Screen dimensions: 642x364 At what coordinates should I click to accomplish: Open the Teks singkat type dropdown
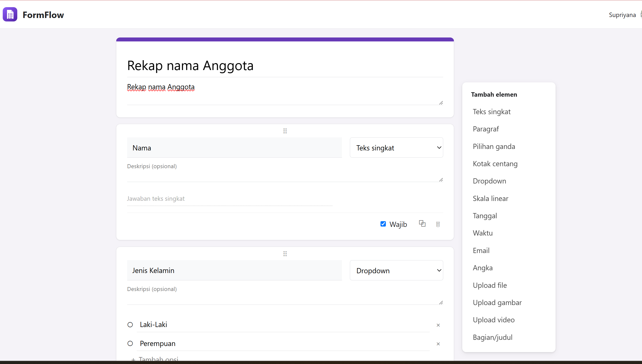(397, 147)
